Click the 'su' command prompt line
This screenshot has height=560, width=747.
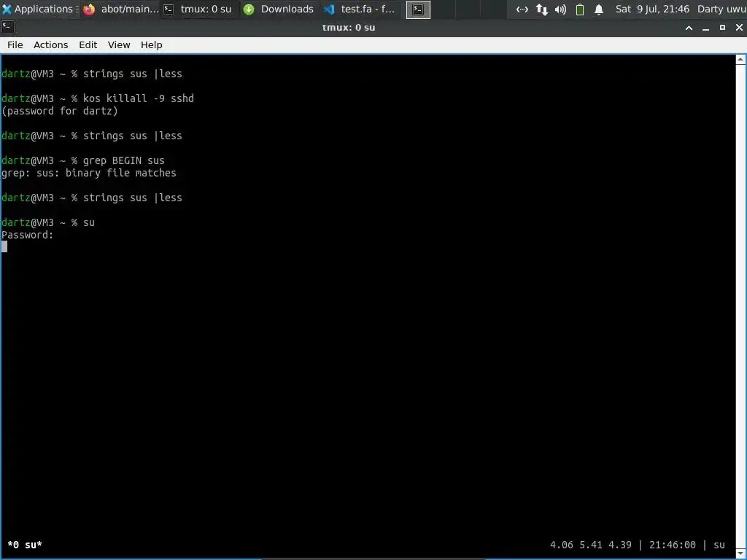48,222
